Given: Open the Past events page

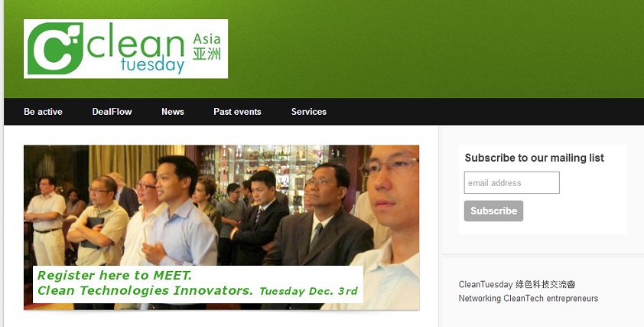Looking at the screenshot, I should pyautogui.click(x=237, y=112).
